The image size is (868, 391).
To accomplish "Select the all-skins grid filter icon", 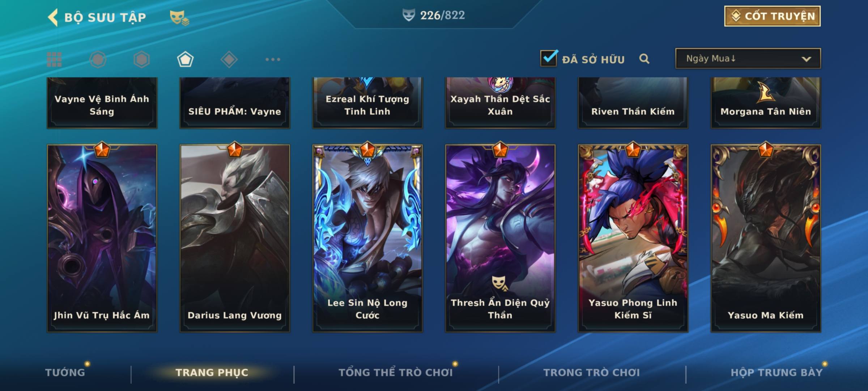I will click(54, 59).
